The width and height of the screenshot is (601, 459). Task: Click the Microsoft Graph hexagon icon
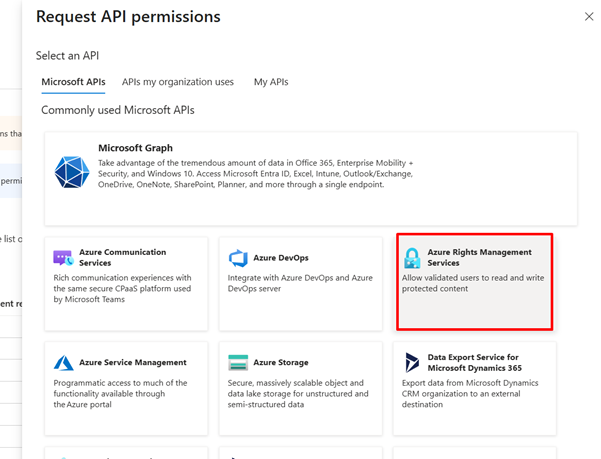tap(72, 172)
